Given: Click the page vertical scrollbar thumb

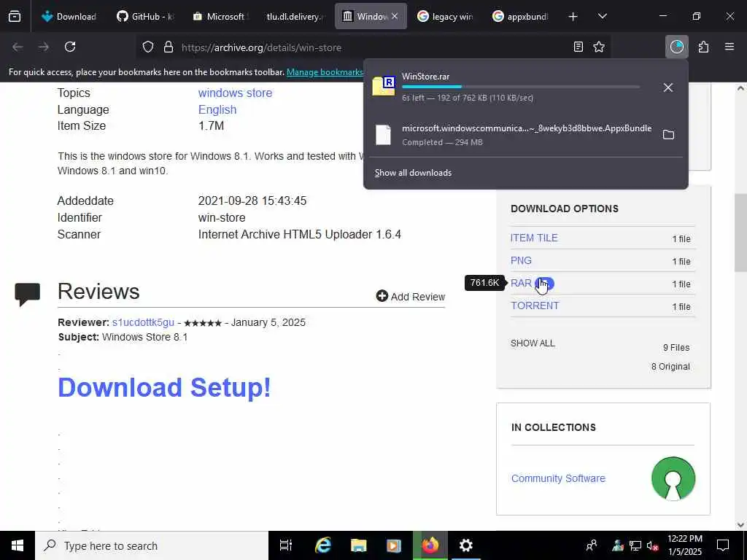Looking at the screenshot, I should (x=740, y=233).
